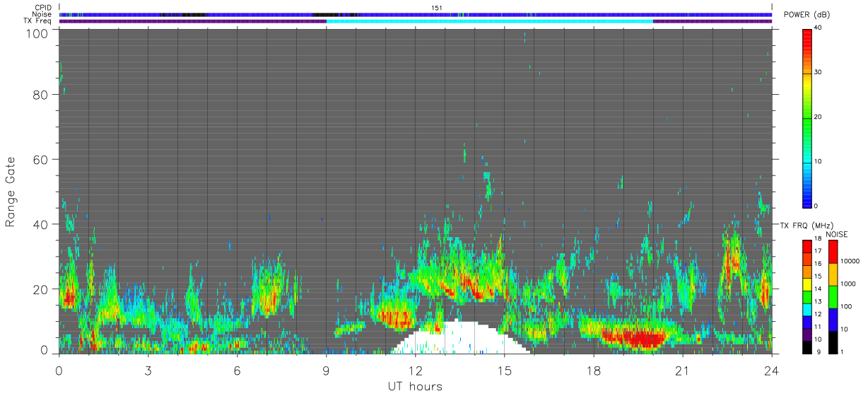Image resolution: width=868 pixels, height=401 pixels.
Task: Click the UT hour 21 axis tick label
Action: click(682, 371)
